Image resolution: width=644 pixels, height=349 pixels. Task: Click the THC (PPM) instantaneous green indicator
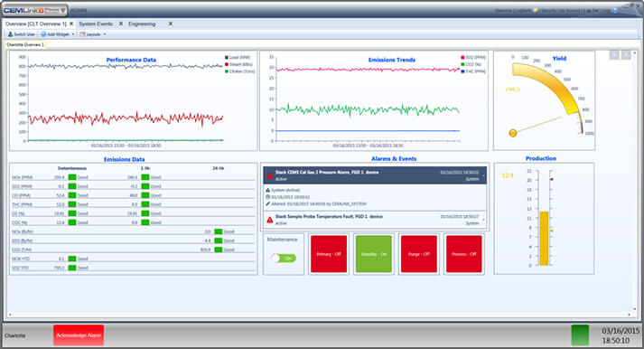pos(72,204)
